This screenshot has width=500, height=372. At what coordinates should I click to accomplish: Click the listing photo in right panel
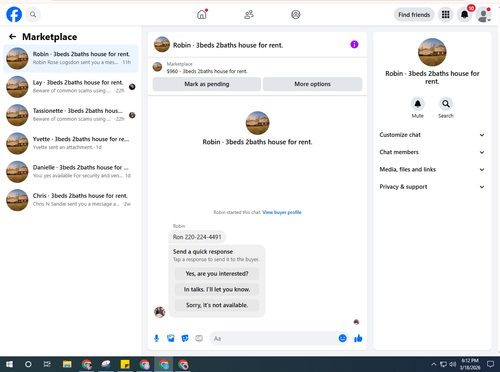[432, 52]
